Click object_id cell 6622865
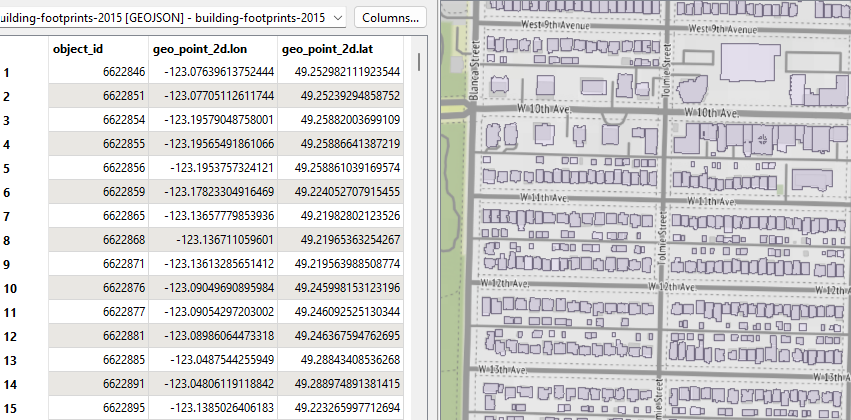Image resolution: width=851 pixels, height=420 pixels. (98, 216)
